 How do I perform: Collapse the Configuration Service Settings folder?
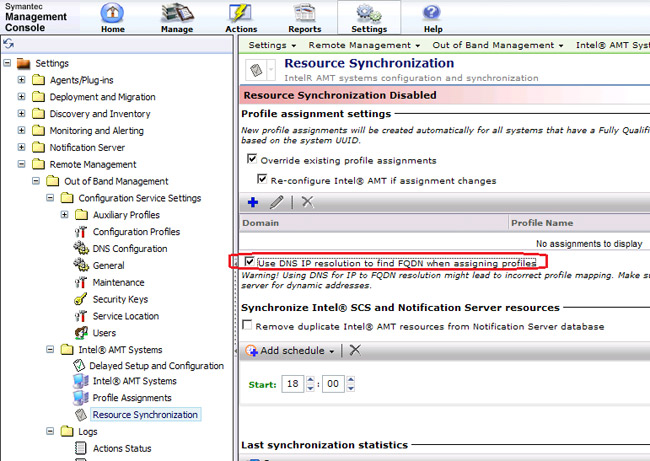pyautogui.click(x=50, y=198)
